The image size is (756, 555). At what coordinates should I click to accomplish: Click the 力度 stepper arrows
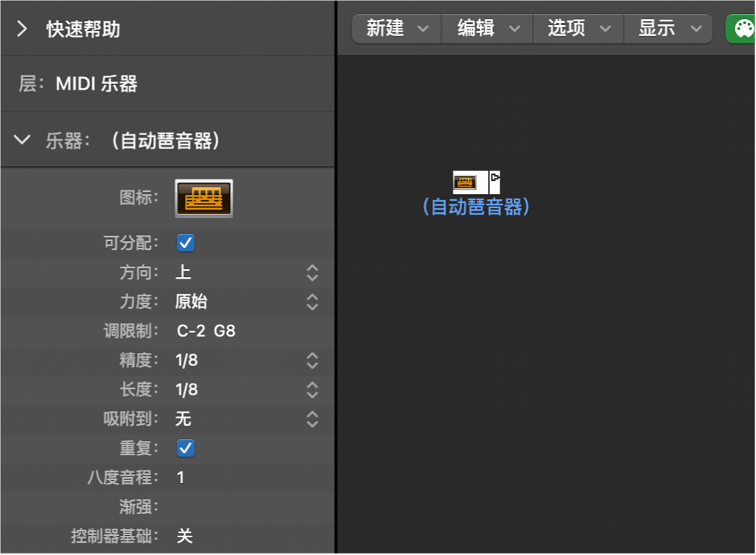point(312,302)
